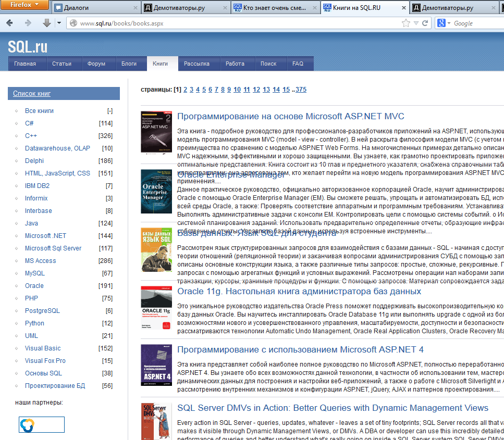The width and height of the screenshot is (504, 440).
Task: Select the C++ book category
Action: pos(31,136)
